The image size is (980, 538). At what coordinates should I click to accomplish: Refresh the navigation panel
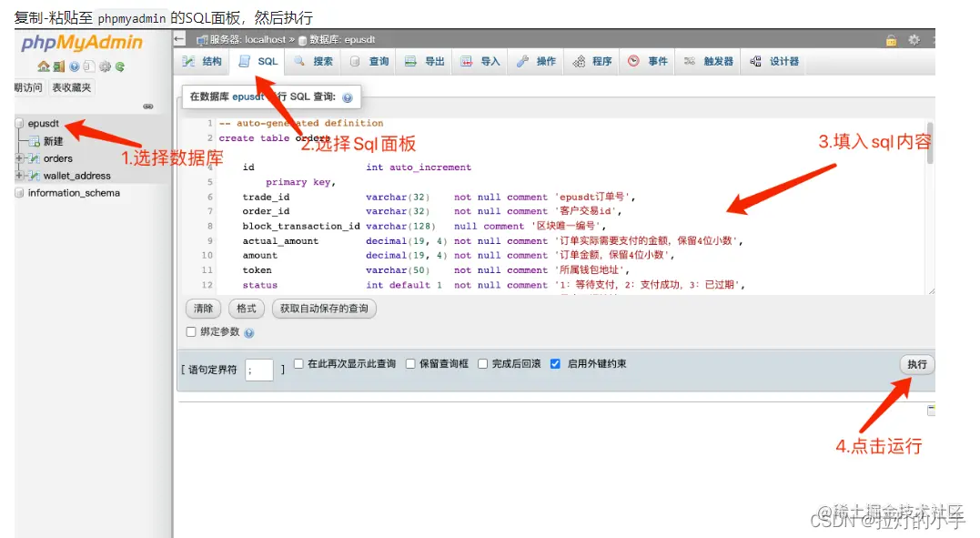119,66
